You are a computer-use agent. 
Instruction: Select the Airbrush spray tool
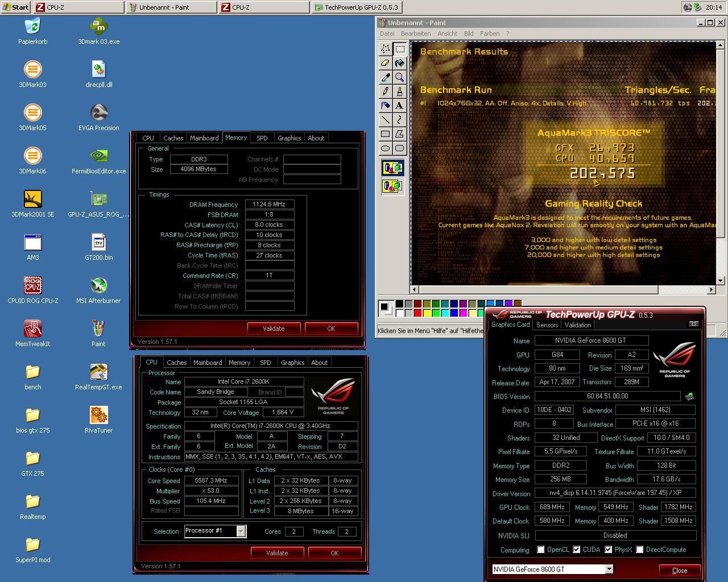[386, 106]
